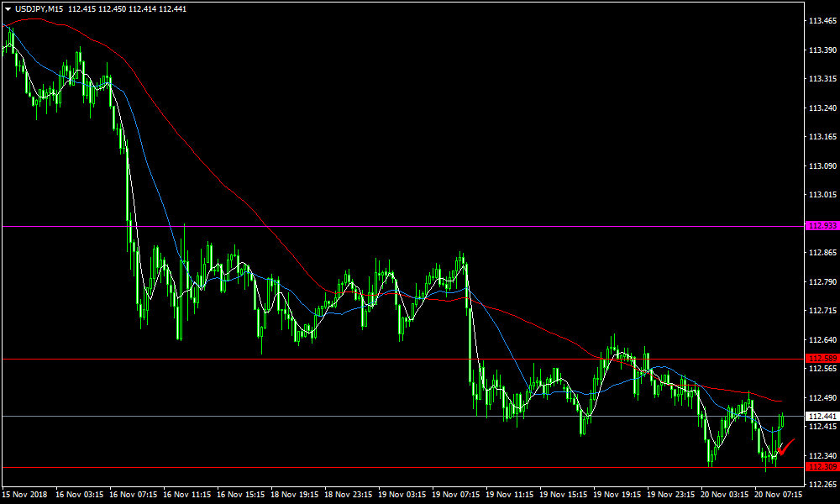
Task: Click the 19 Nov 07:15 time label
Action: [x=456, y=494]
